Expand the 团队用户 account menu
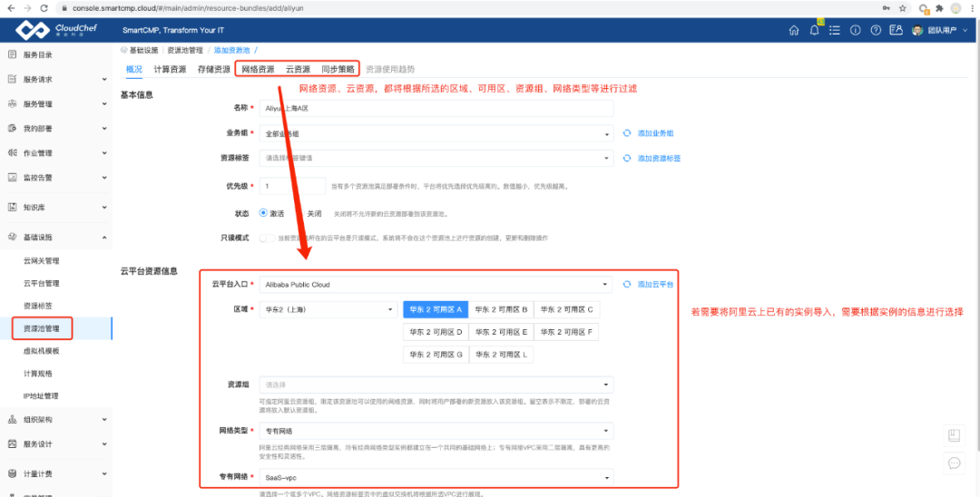This screenshot has height=497, width=980. [x=965, y=30]
